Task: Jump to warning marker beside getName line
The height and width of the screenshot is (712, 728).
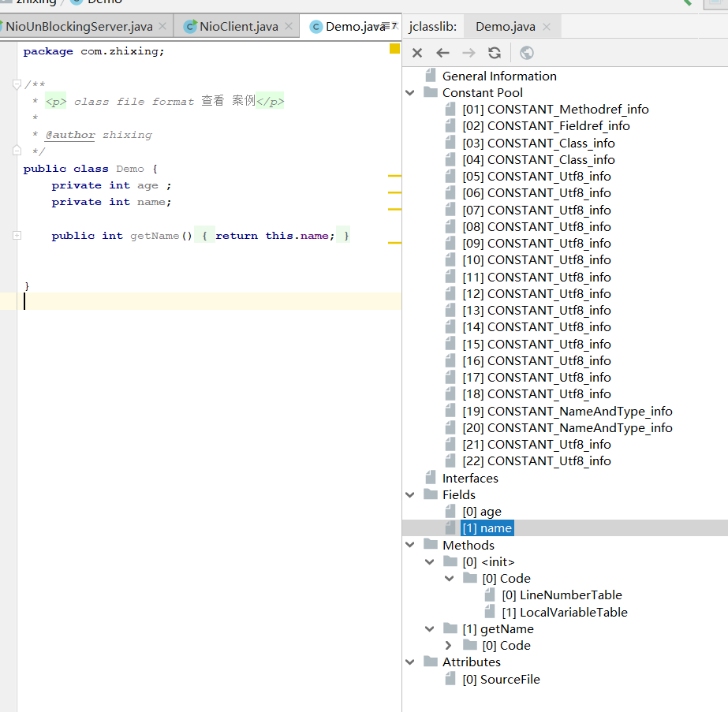Action: click(394, 243)
